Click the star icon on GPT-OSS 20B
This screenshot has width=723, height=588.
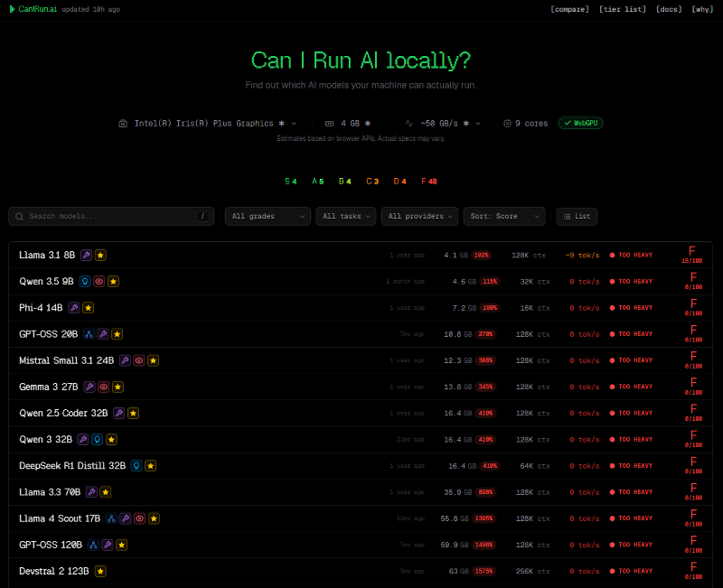(x=117, y=334)
